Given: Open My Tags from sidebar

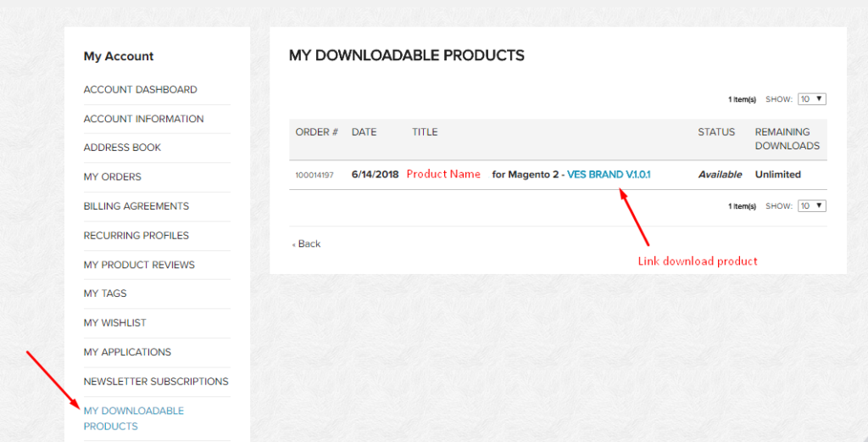Looking at the screenshot, I should click(x=105, y=294).
